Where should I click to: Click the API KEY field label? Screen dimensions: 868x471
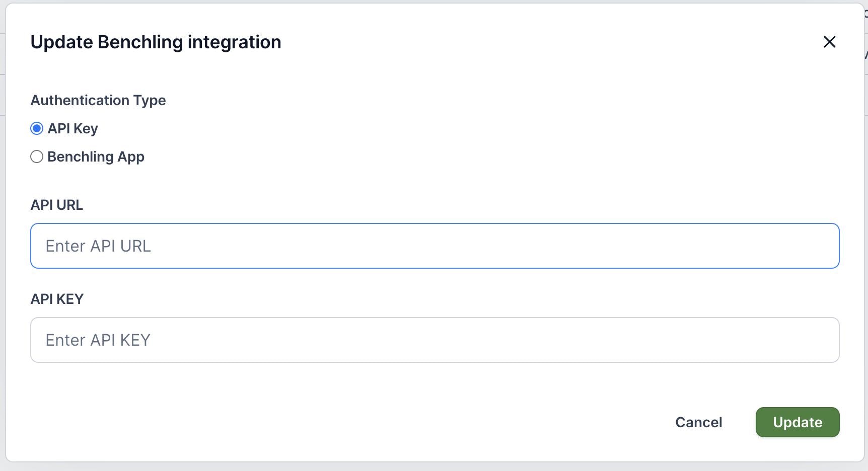(x=57, y=299)
